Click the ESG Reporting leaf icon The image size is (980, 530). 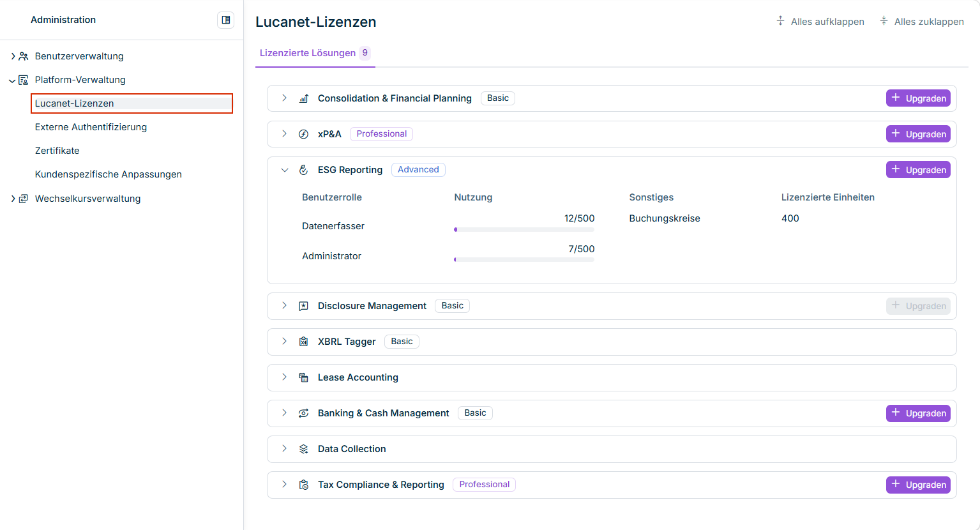(x=304, y=170)
